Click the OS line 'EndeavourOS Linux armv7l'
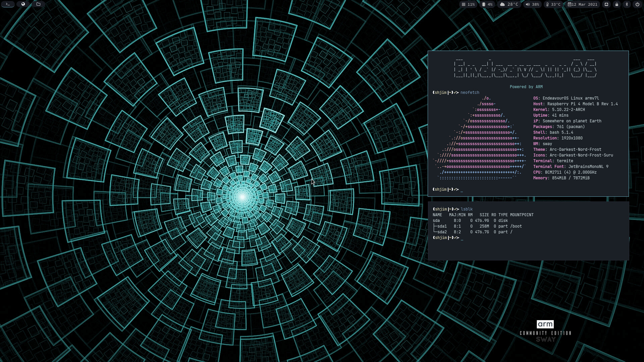This screenshot has height=362, width=644. click(566, 98)
